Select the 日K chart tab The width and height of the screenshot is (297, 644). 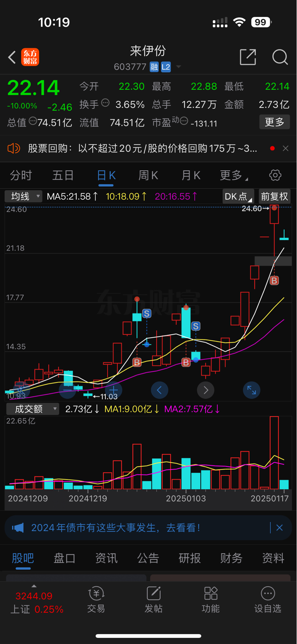[106, 176]
